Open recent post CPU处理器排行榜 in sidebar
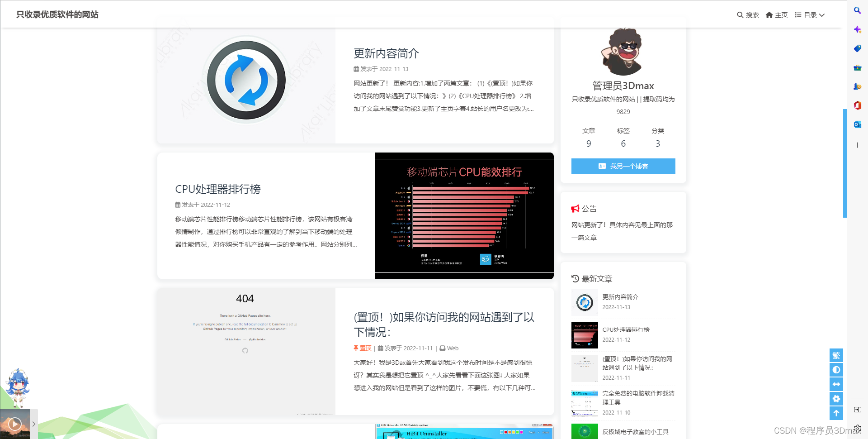868x439 pixels. pyautogui.click(x=626, y=329)
